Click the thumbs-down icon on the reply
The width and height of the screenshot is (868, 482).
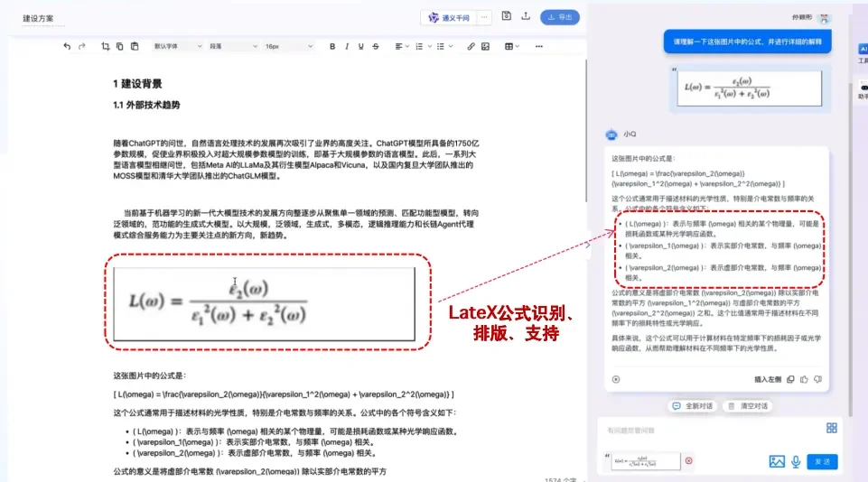coord(817,380)
